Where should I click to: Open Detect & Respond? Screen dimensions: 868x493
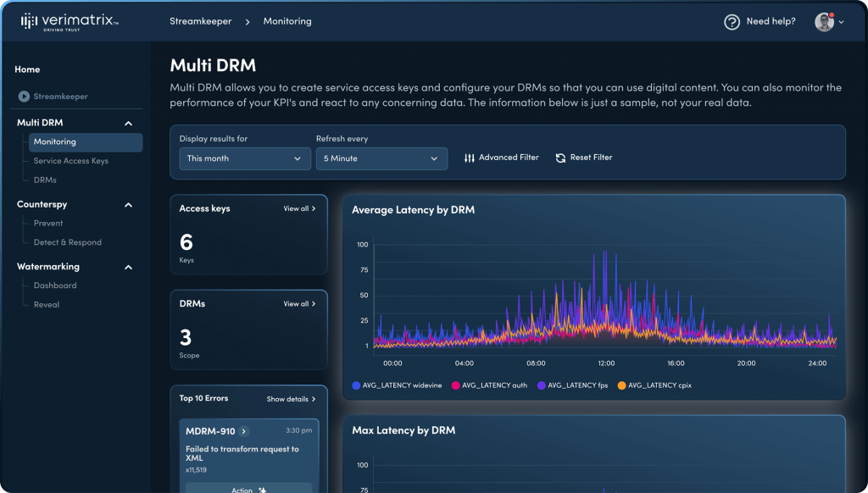(68, 242)
